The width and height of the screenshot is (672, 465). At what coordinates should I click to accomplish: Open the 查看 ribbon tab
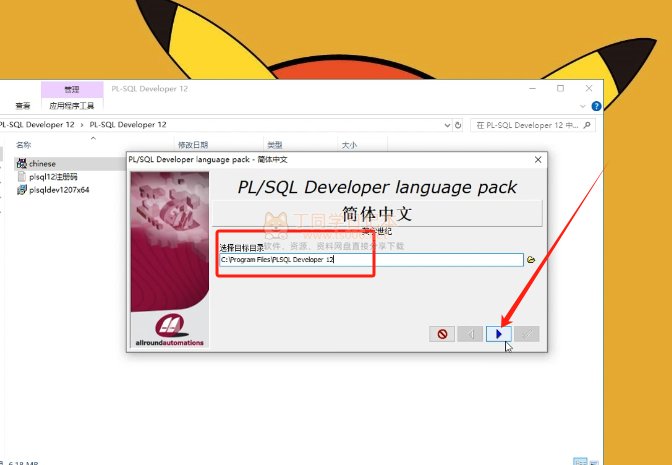[23, 105]
